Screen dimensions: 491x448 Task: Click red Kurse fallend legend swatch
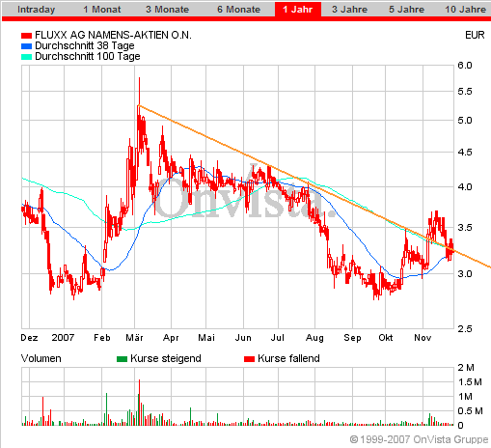pos(249,359)
